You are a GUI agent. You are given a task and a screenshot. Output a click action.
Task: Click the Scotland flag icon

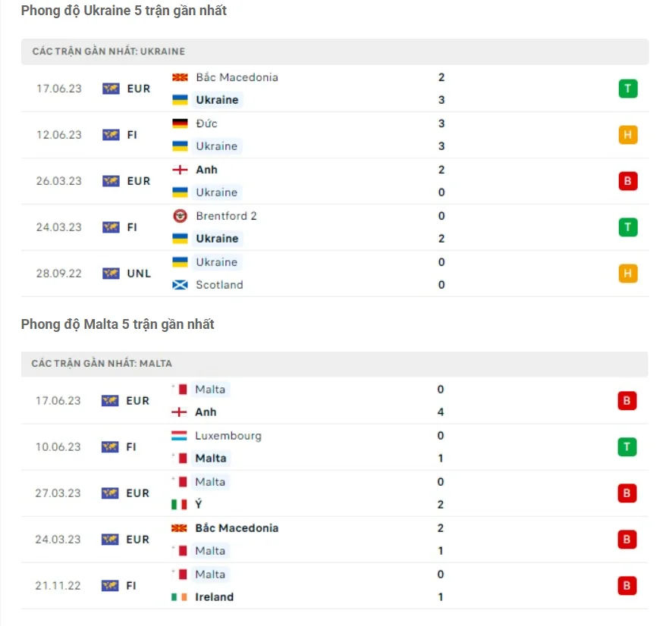tap(179, 285)
